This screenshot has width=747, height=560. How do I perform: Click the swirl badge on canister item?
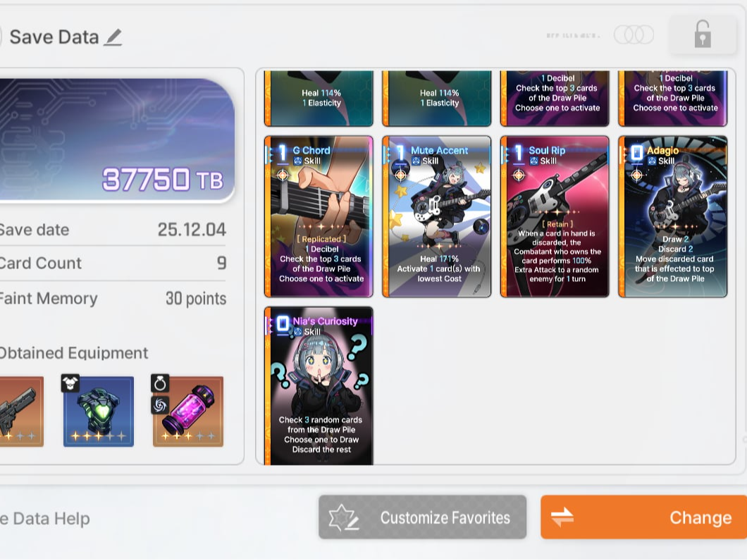(x=159, y=405)
